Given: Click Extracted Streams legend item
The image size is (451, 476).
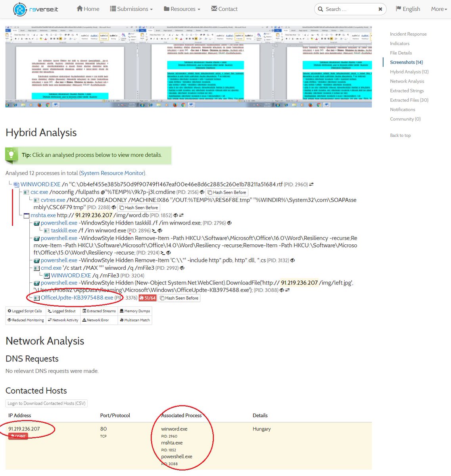Looking at the screenshot, I should pyautogui.click(x=99, y=311).
